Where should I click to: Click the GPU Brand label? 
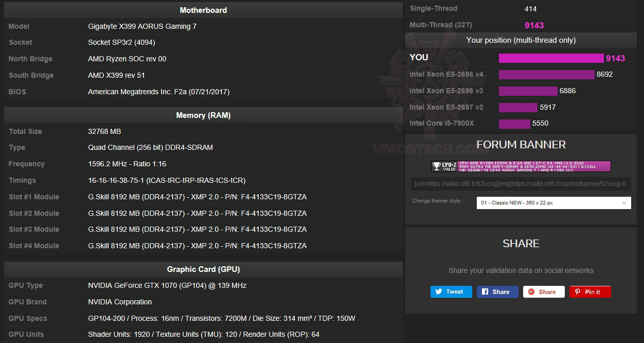[28, 302]
